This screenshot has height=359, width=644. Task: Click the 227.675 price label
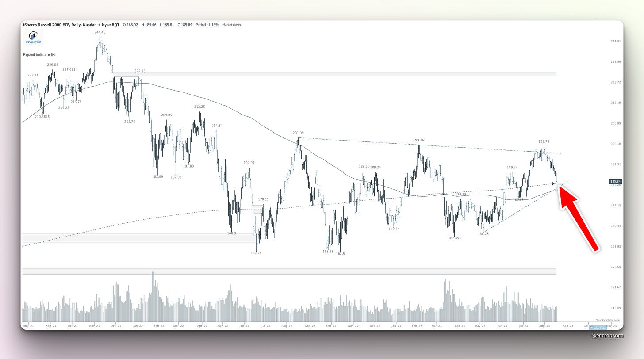[x=69, y=69]
